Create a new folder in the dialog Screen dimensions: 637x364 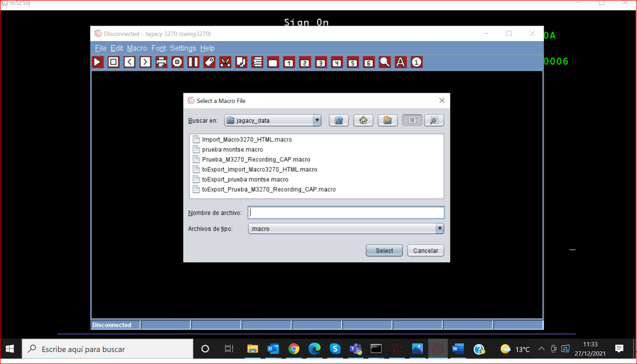pyautogui.click(x=387, y=121)
